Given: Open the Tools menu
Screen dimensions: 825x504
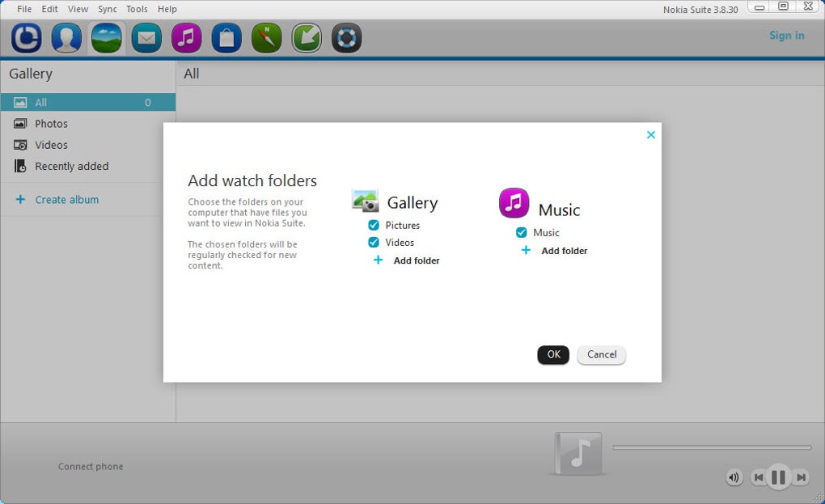Looking at the screenshot, I should tap(137, 9).
